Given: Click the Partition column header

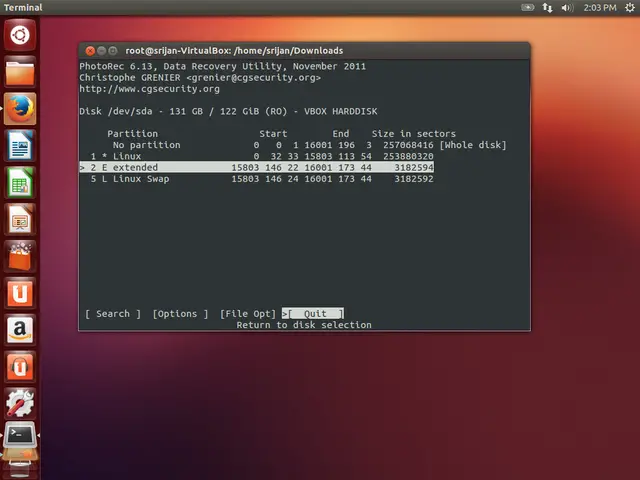Looking at the screenshot, I should click(x=132, y=134).
